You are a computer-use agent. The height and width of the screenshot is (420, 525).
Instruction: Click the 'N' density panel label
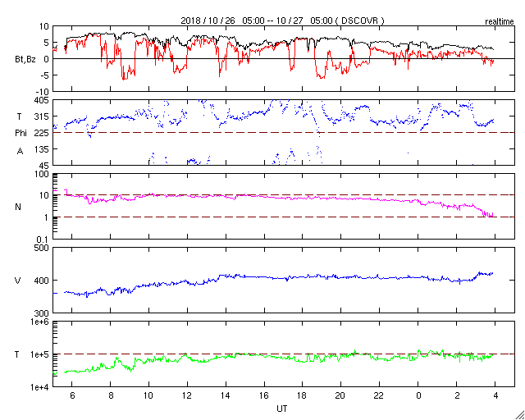(18, 207)
